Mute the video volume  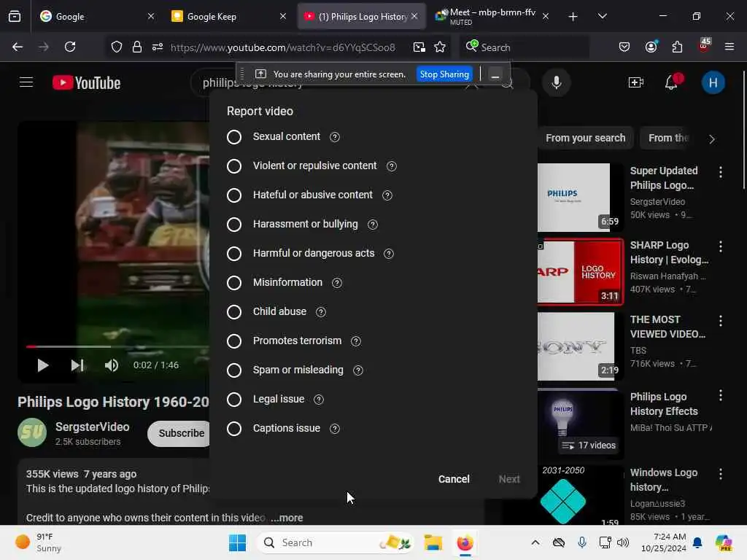(x=112, y=365)
